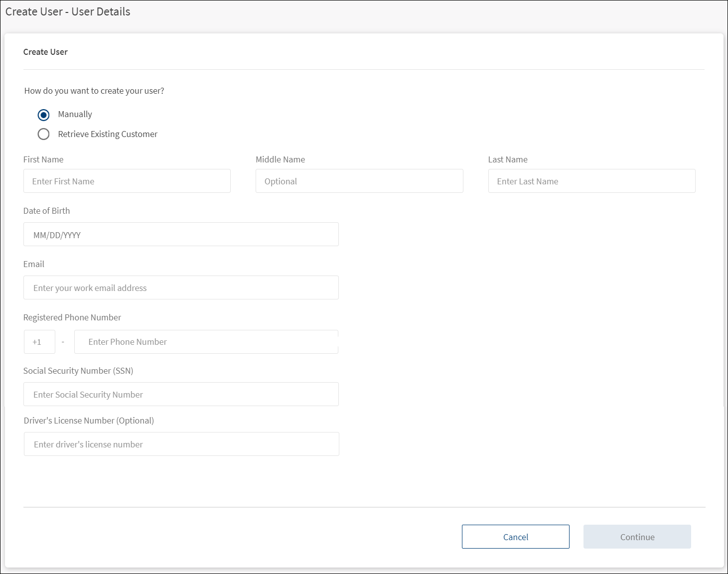Focus the work email address field
This screenshot has width=728, height=574.
click(181, 288)
